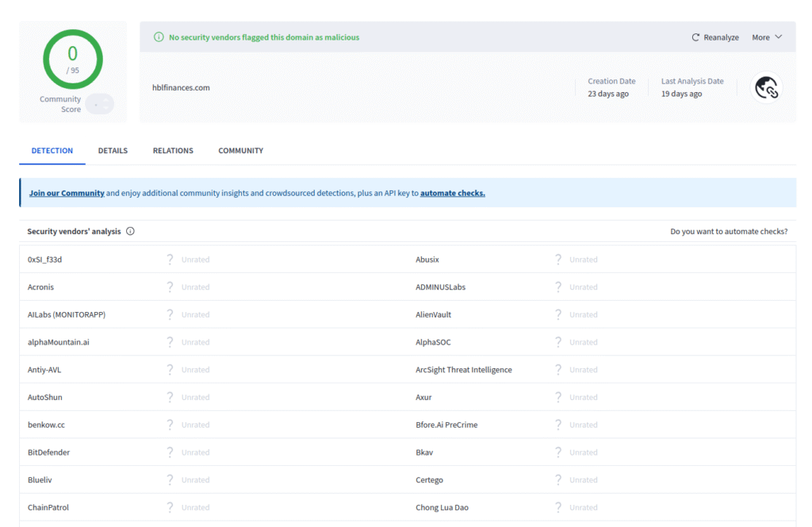Open the automate checks link
The height and width of the screenshot is (527, 812).
[x=452, y=192]
